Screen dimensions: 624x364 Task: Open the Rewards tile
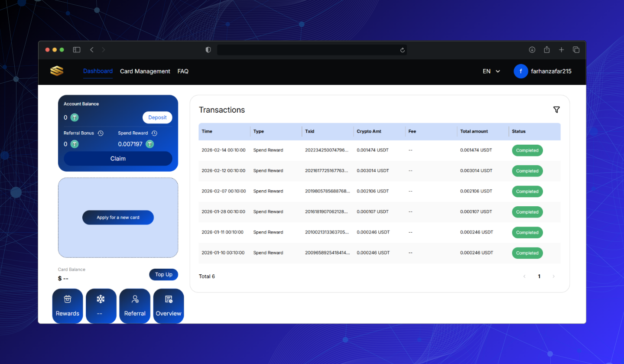[68, 306]
